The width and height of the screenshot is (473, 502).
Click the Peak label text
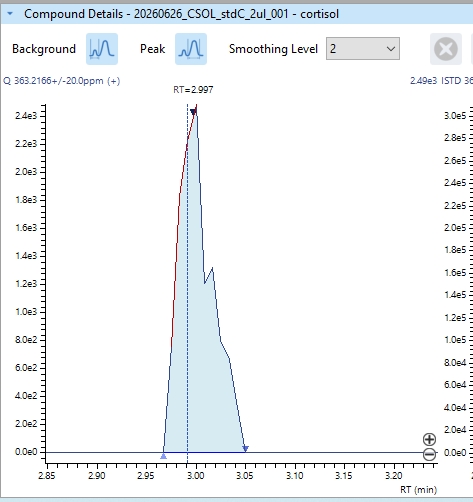point(153,49)
